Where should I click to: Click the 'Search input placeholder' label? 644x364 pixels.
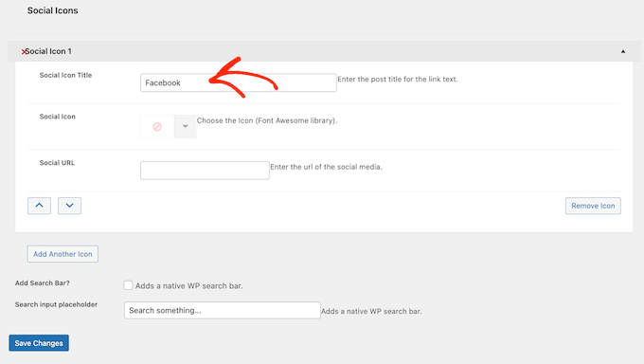point(56,304)
